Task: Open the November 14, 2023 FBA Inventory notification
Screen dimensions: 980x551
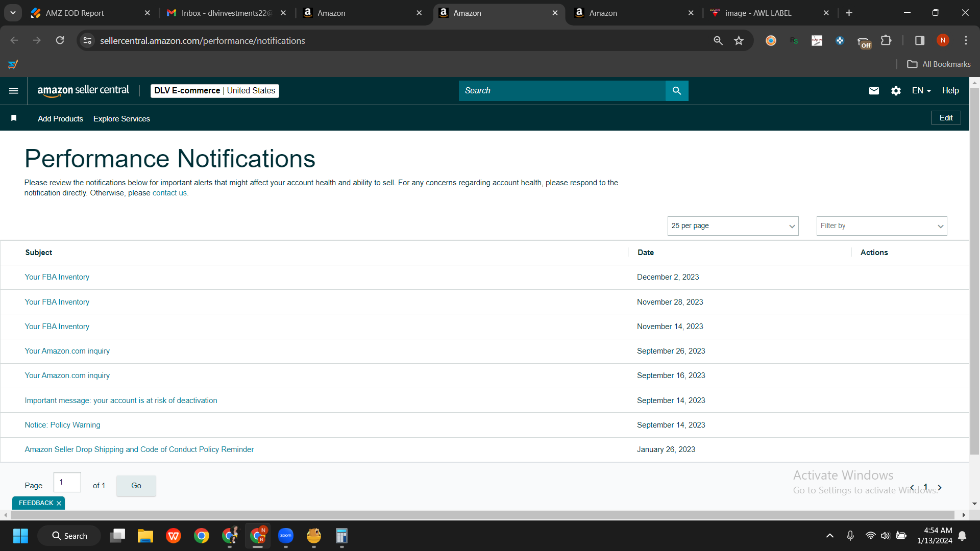Action: click(x=57, y=327)
